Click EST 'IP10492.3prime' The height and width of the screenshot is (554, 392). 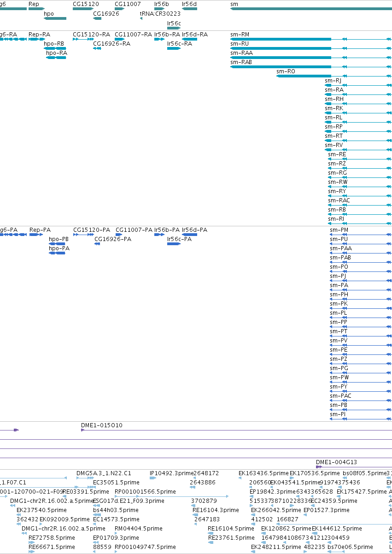tap(171, 473)
